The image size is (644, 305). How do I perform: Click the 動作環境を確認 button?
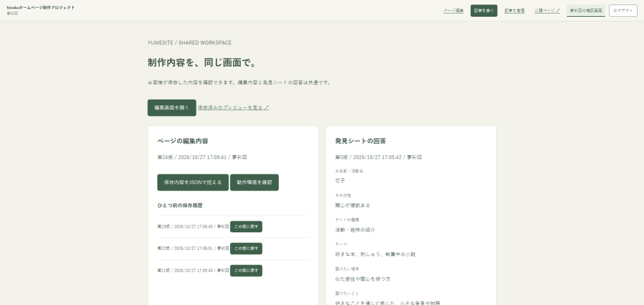(254, 182)
